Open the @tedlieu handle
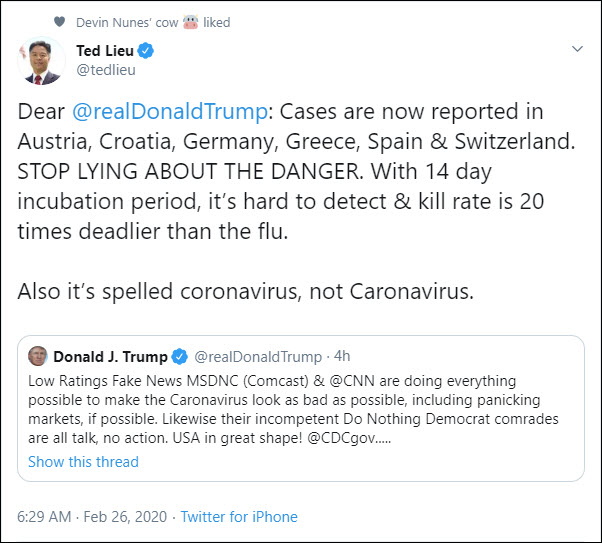 [106, 70]
